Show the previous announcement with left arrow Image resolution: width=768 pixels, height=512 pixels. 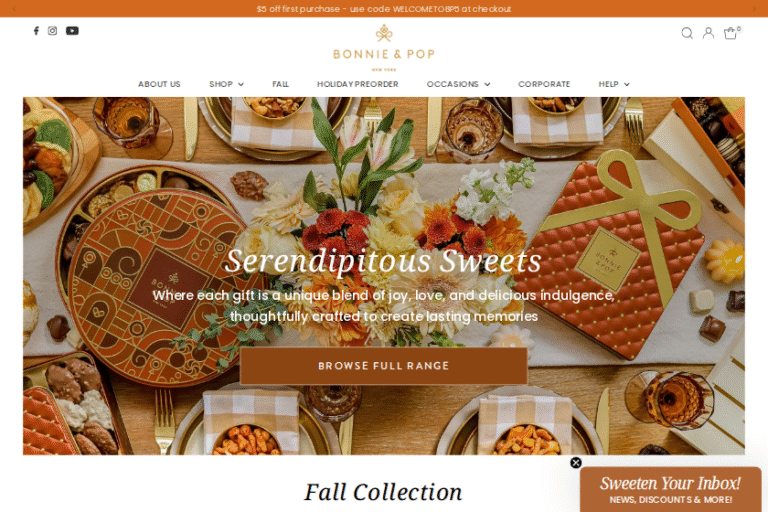tap(14, 9)
